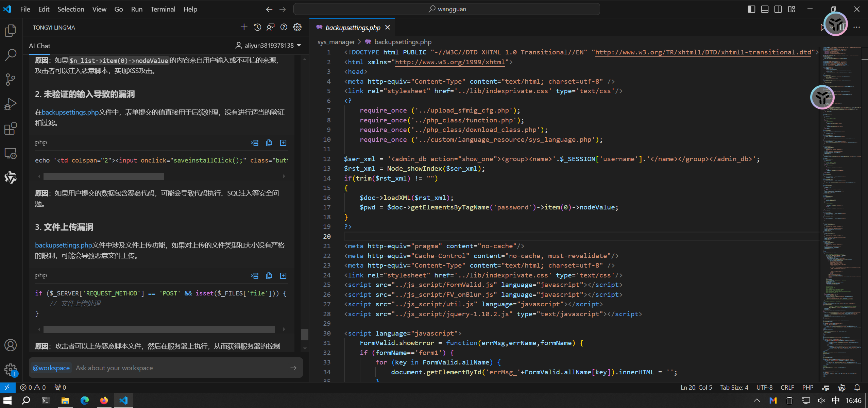Open the Manage gear in activity bar
The height and width of the screenshot is (408, 868).
click(x=11, y=369)
